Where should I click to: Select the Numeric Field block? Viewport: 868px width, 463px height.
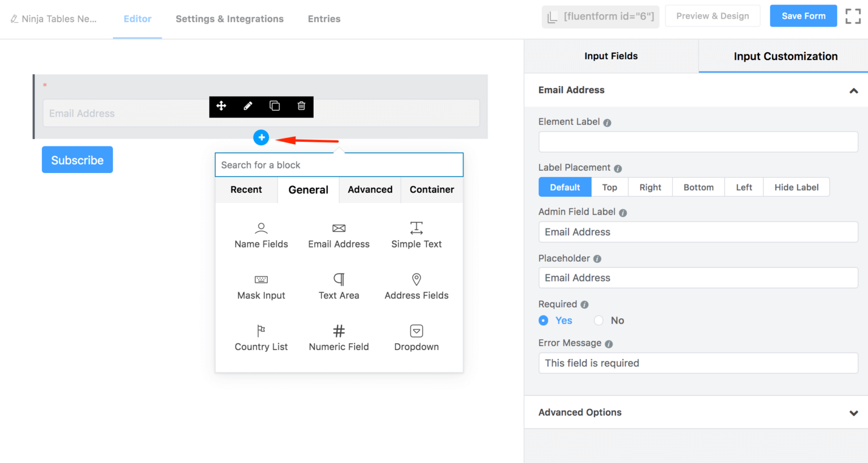pos(338,337)
